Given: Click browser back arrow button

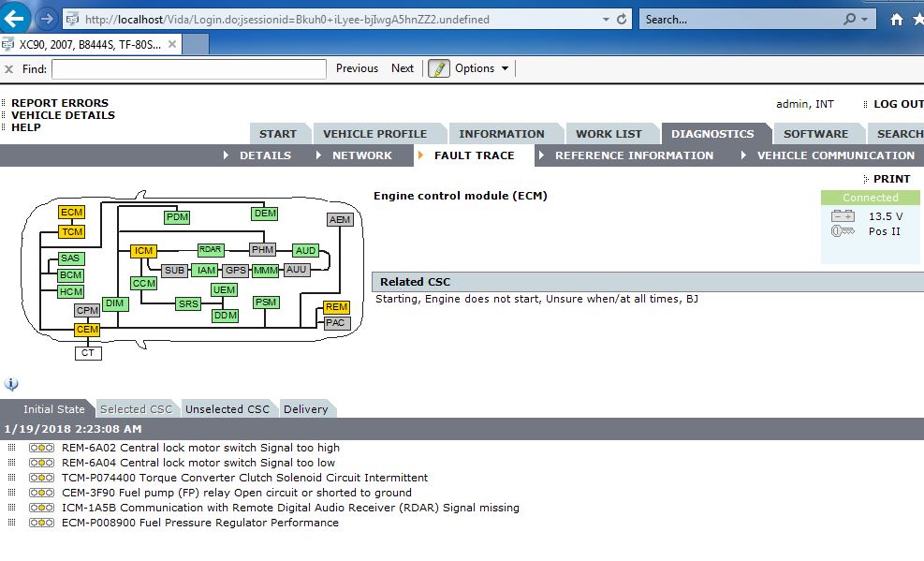Looking at the screenshot, I should pyautogui.click(x=15, y=19).
